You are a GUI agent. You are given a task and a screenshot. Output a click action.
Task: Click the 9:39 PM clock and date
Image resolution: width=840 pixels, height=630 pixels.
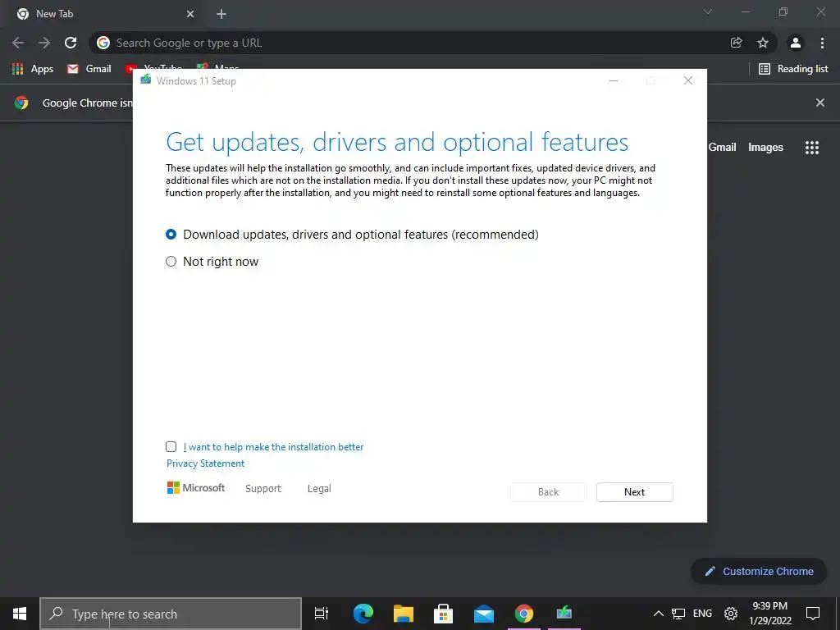pos(769,614)
